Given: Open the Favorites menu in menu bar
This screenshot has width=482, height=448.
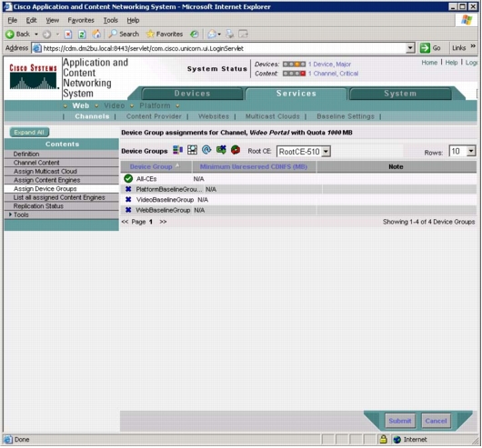Looking at the screenshot, I should [81, 20].
